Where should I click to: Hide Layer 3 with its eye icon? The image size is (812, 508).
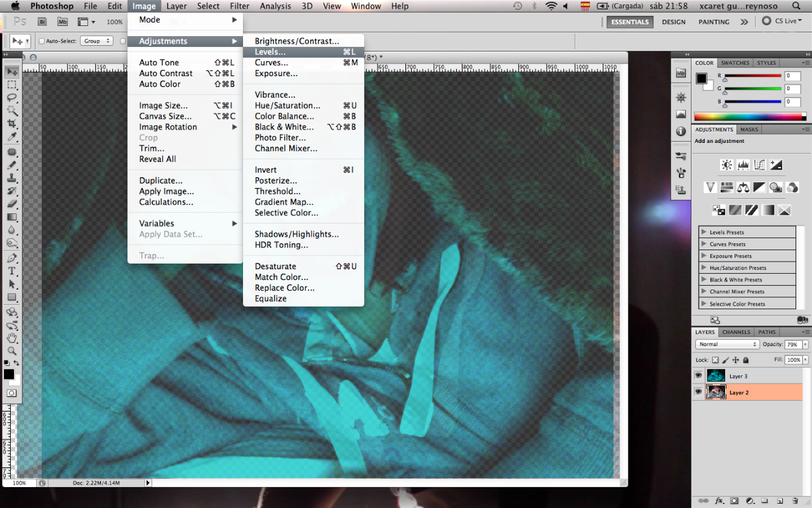pyautogui.click(x=698, y=376)
